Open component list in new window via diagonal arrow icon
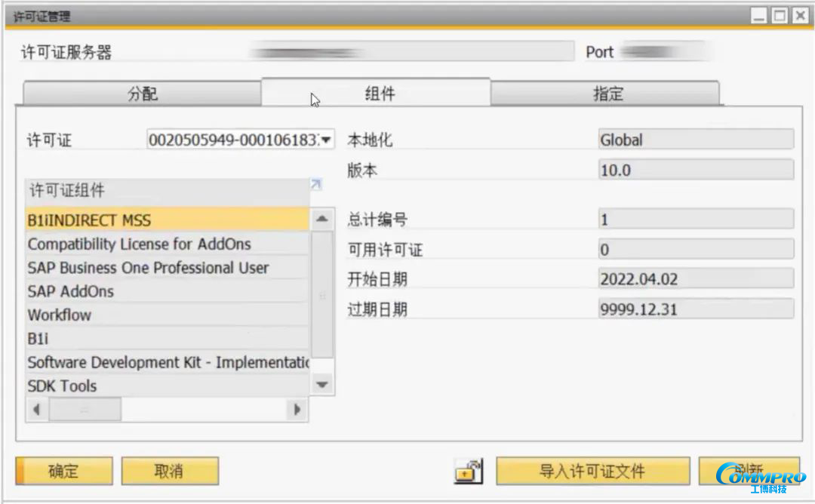Viewport: 815px width, 504px height. [315, 184]
